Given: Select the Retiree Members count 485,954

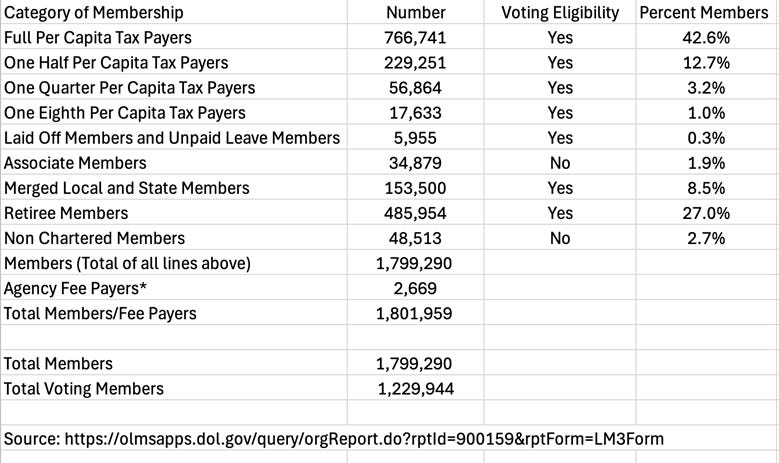Looking at the screenshot, I should click(x=415, y=213).
